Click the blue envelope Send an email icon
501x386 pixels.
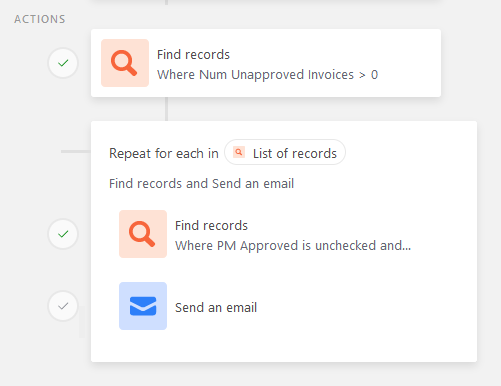coord(143,306)
